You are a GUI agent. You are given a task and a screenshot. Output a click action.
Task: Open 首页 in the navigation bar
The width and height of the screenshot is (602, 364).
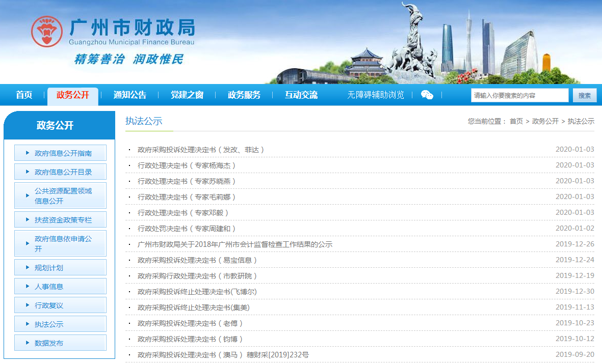tap(24, 95)
